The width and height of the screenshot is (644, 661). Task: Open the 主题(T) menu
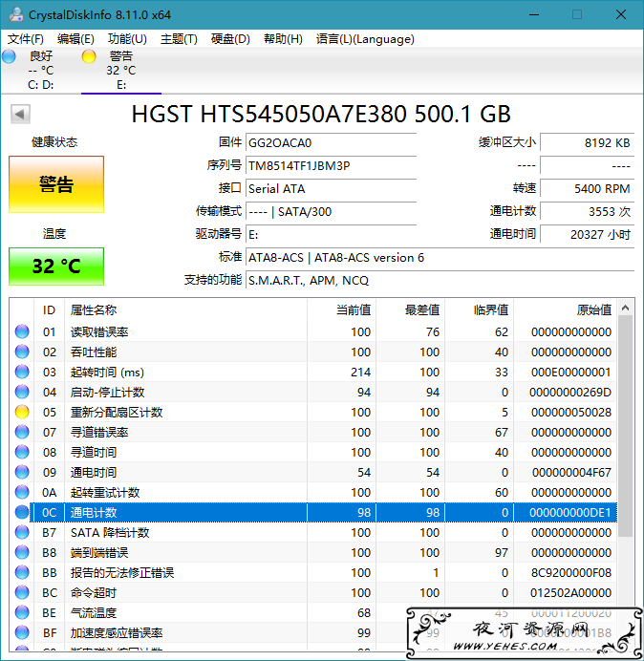click(x=179, y=39)
